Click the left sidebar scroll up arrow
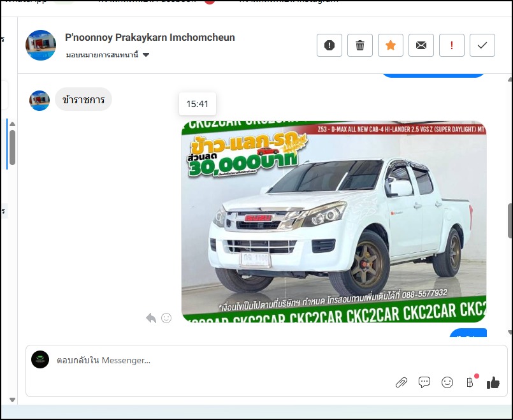This screenshot has height=420, width=513. [13, 124]
